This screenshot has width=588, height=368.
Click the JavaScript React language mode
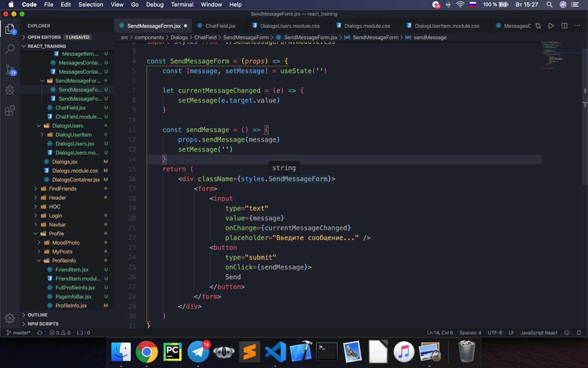[539, 333]
